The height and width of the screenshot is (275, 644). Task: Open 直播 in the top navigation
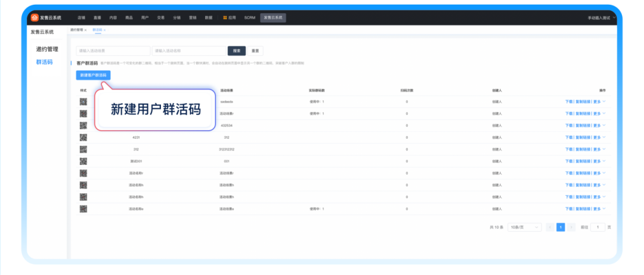[97, 18]
